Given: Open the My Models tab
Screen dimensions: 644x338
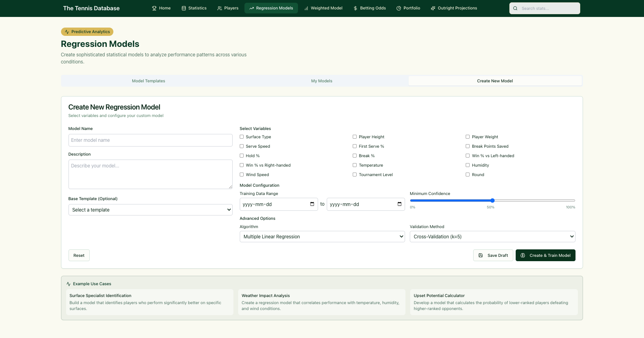Looking at the screenshot, I should pyautogui.click(x=322, y=81).
